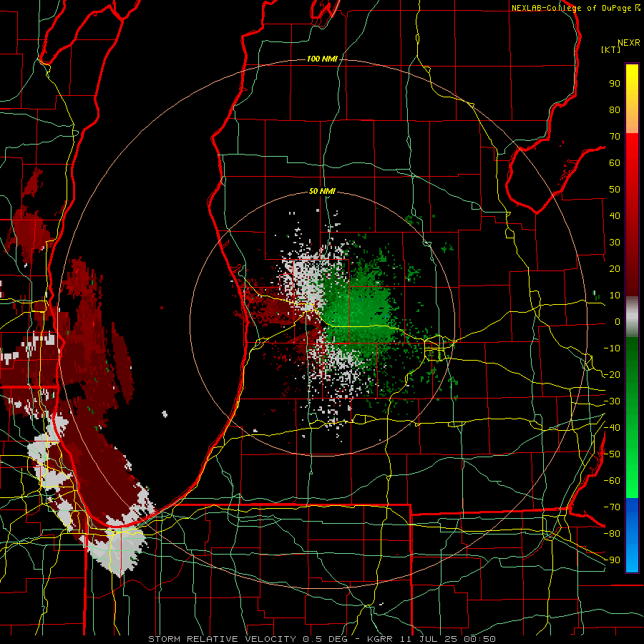Viewport: 644px width, 644px height.
Task: Click the 30 value on the velocity scale
Action: coord(615,243)
